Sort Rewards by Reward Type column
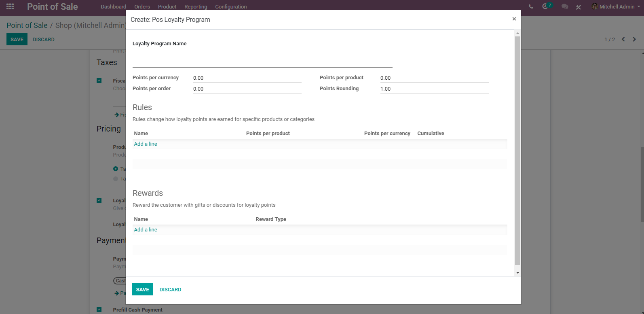This screenshot has width=644, height=314. click(x=271, y=219)
